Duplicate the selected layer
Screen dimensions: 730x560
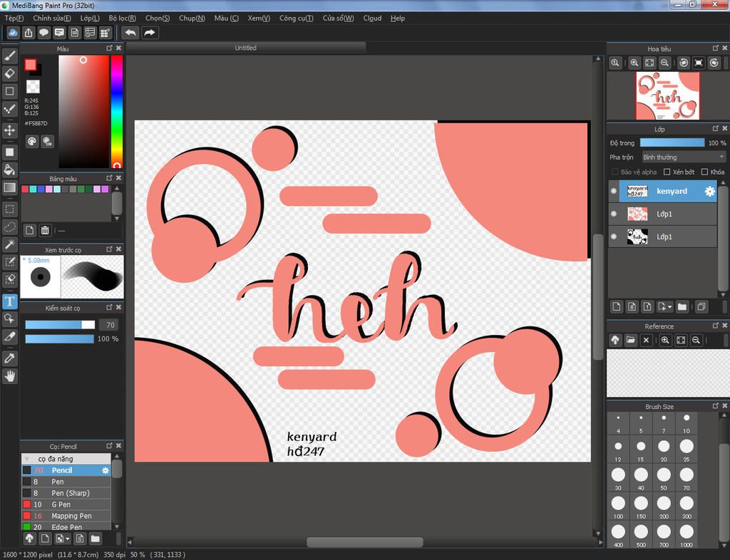click(701, 306)
